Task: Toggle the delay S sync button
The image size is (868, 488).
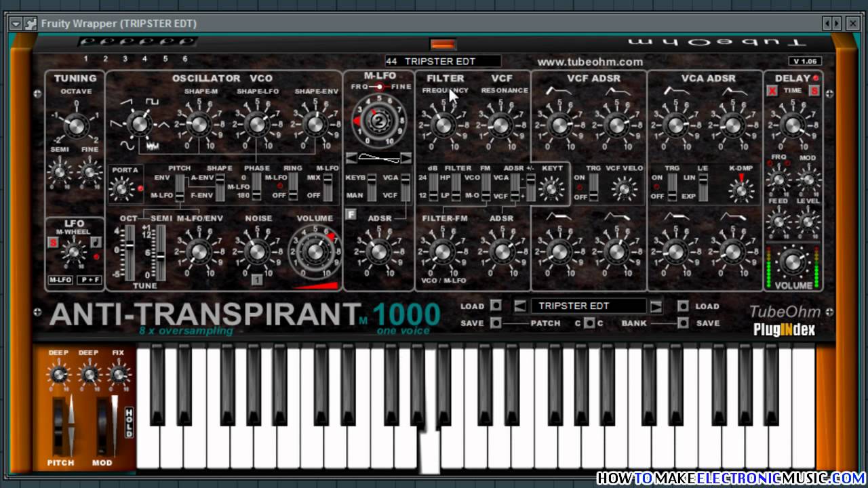Action: (x=814, y=91)
